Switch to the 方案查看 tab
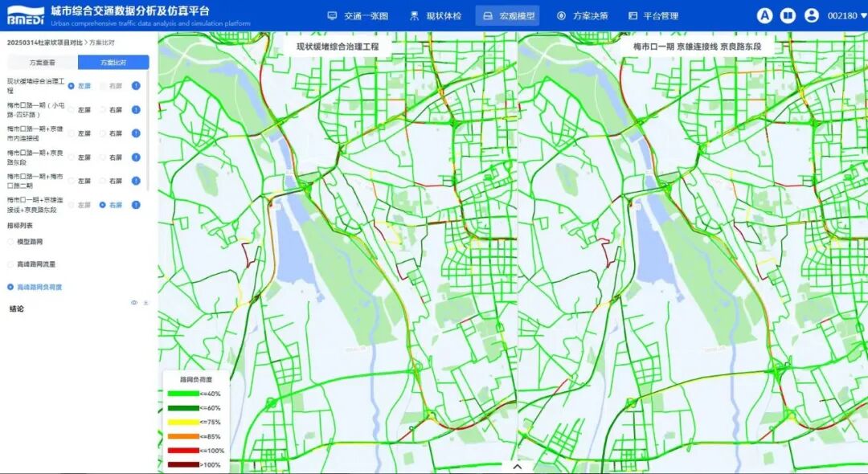Screen dimensions: 868x474 click(x=43, y=63)
